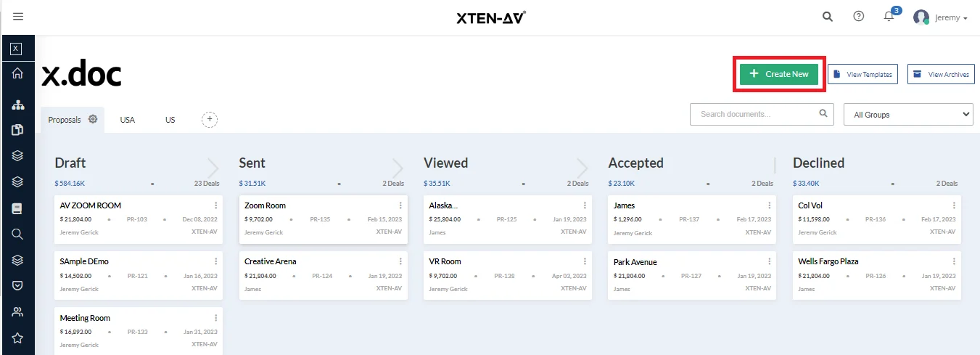This screenshot has height=355, width=980.
Task: Open the hamburger menu in top bar
Action: [x=18, y=17]
